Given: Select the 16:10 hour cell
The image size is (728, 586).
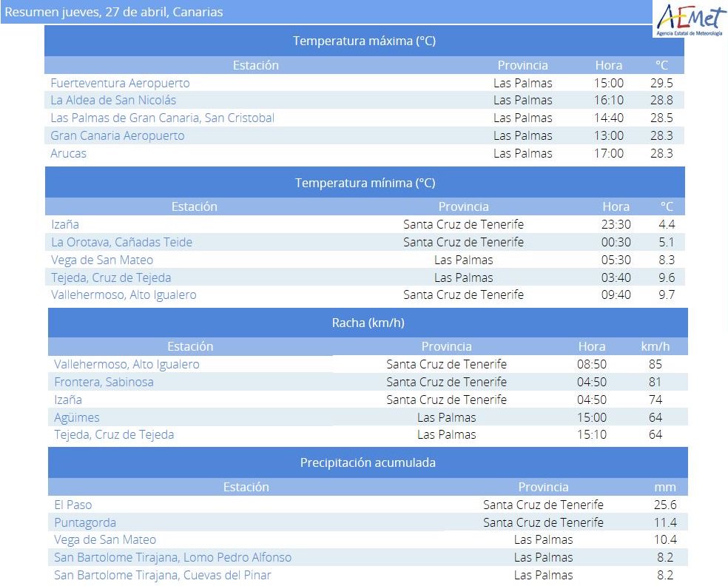Looking at the screenshot, I should [609, 101].
